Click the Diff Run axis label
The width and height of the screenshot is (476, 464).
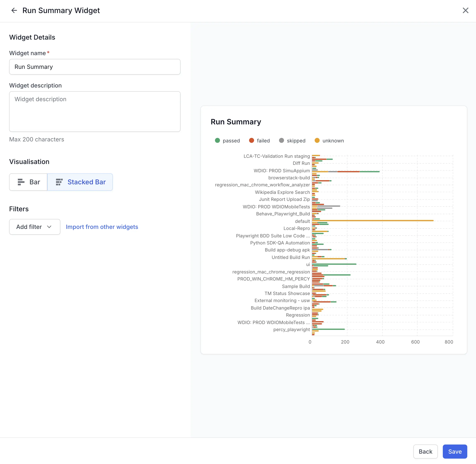301,163
